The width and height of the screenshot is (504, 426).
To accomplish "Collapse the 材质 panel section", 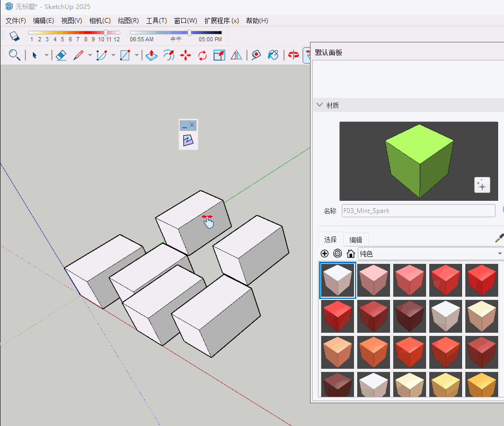I will pos(320,105).
